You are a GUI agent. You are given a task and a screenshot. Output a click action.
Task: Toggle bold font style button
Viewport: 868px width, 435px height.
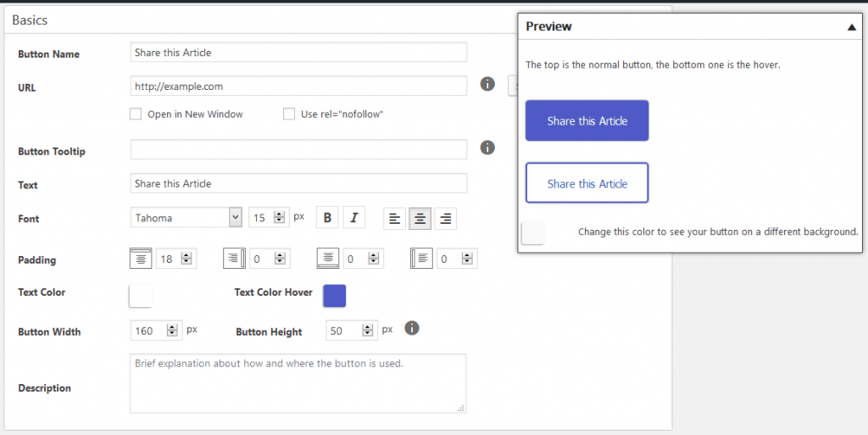tap(327, 218)
